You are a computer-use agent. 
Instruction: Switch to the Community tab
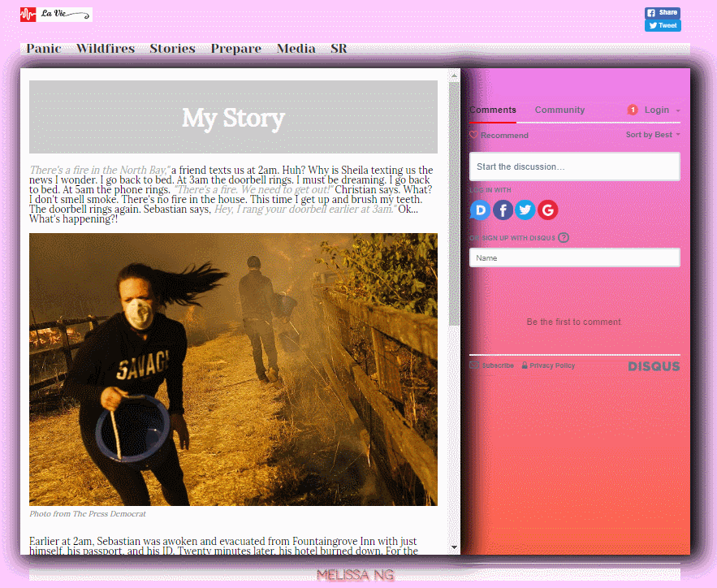click(x=559, y=110)
